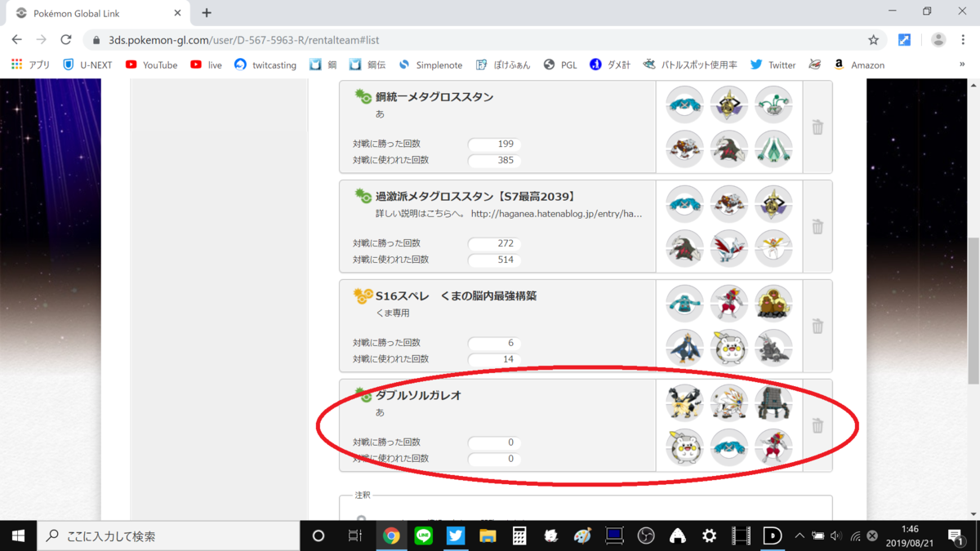Show hidden system tray icons
The width and height of the screenshot is (980, 551).
pos(800,535)
